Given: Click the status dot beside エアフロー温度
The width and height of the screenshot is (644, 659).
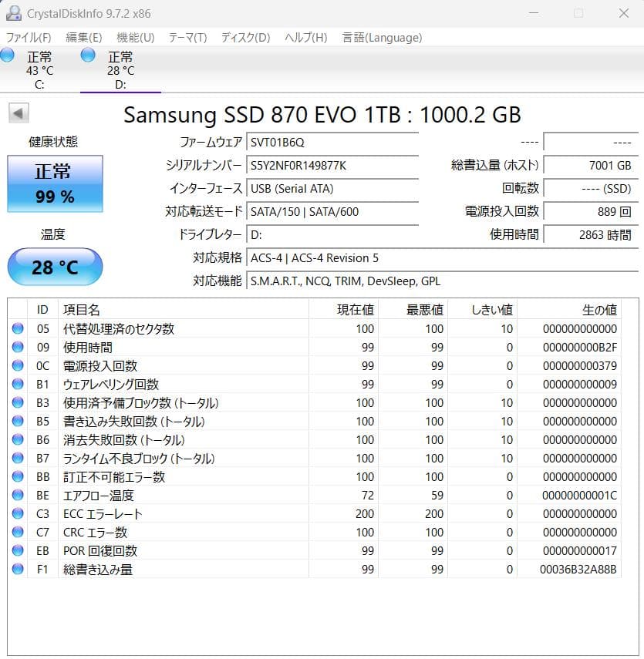Looking at the screenshot, I should (x=17, y=496).
